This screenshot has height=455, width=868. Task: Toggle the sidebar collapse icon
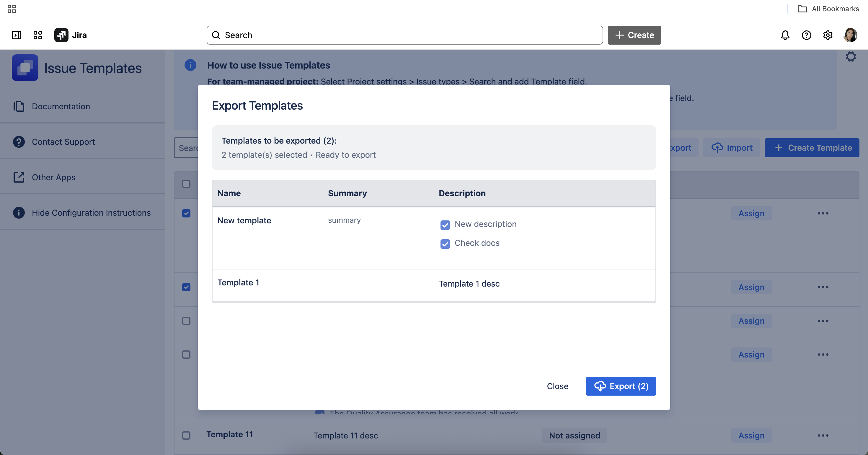pyautogui.click(x=17, y=35)
